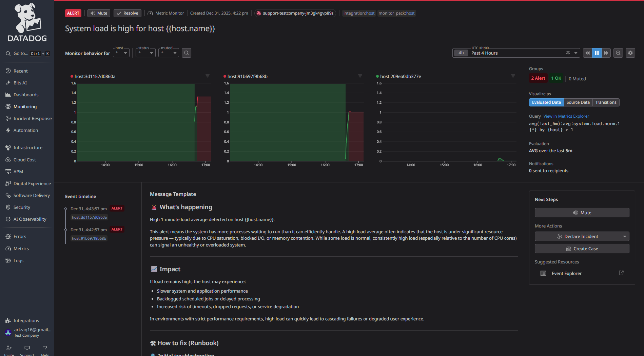Open the host filter dropdown
Viewport: 644px width, 356px height.
click(121, 53)
